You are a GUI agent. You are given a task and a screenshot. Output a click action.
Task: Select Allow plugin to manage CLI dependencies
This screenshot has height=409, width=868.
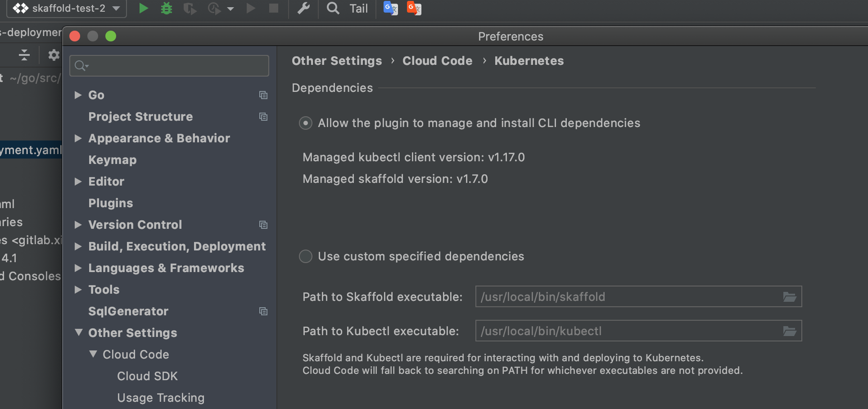tap(306, 123)
